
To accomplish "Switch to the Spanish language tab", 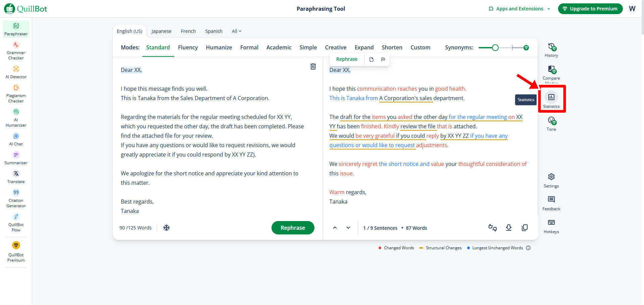I will coord(214,31).
